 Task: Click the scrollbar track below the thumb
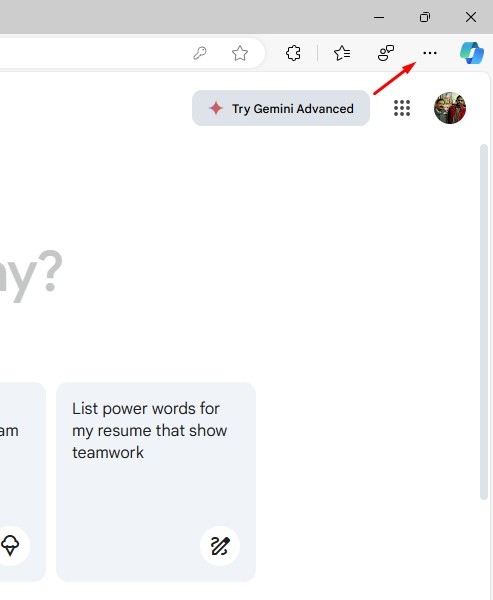[484, 547]
